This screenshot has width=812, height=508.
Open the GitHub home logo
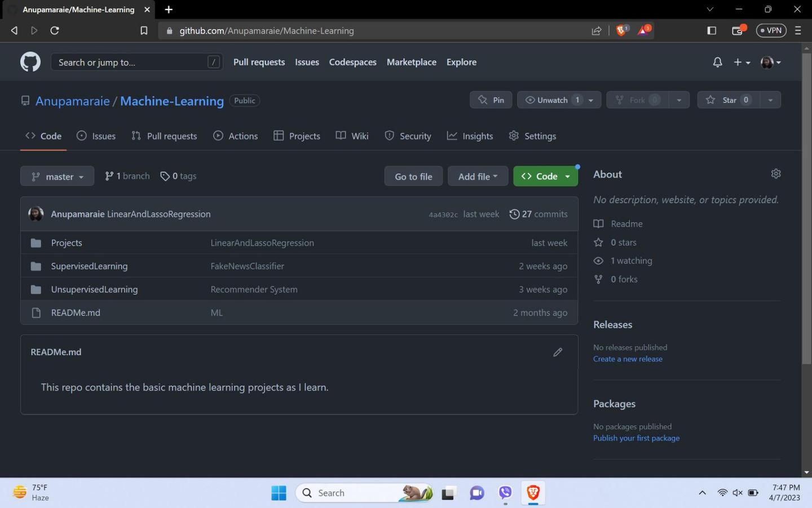point(30,62)
